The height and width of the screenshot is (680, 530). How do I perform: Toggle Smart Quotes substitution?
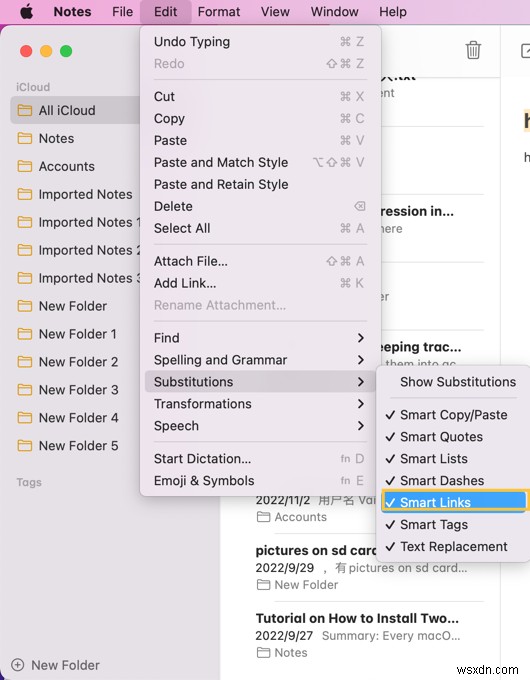[452, 437]
